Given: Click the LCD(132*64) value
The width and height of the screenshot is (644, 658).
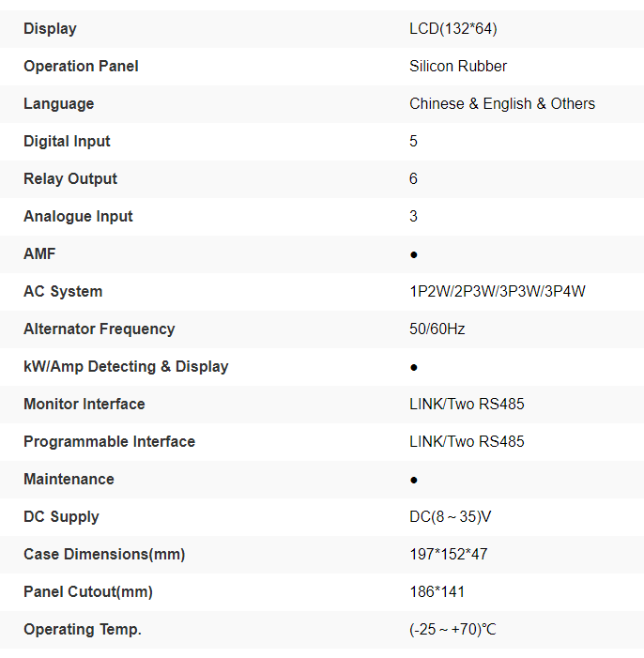Looking at the screenshot, I should pos(453,29).
